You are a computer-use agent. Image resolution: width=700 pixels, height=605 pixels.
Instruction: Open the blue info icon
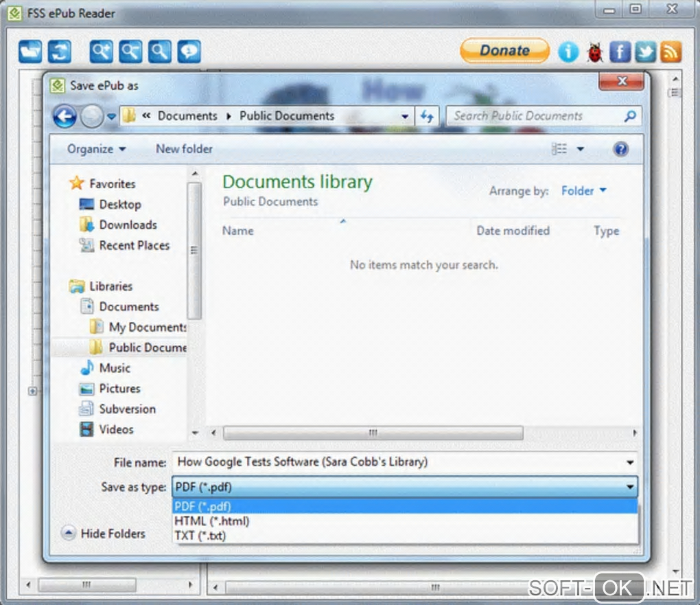pyautogui.click(x=568, y=52)
